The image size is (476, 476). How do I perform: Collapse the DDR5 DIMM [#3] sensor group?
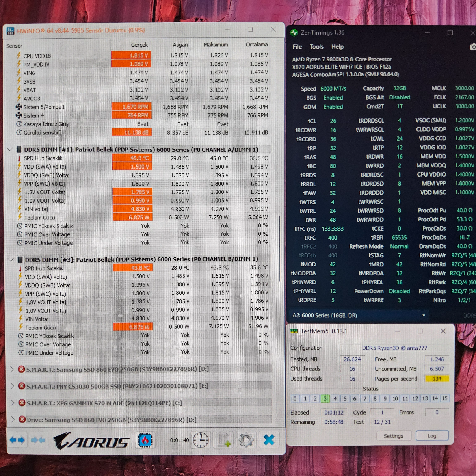pyautogui.click(x=11, y=259)
